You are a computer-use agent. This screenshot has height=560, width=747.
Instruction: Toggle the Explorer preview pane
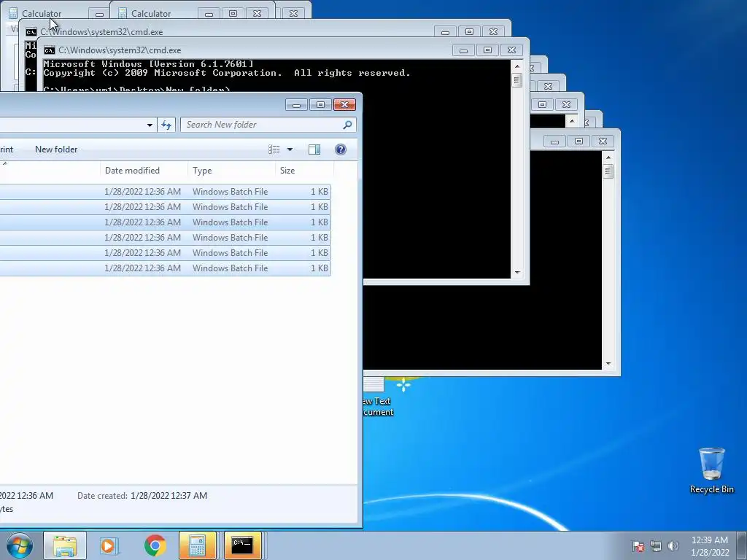tap(314, 149)
